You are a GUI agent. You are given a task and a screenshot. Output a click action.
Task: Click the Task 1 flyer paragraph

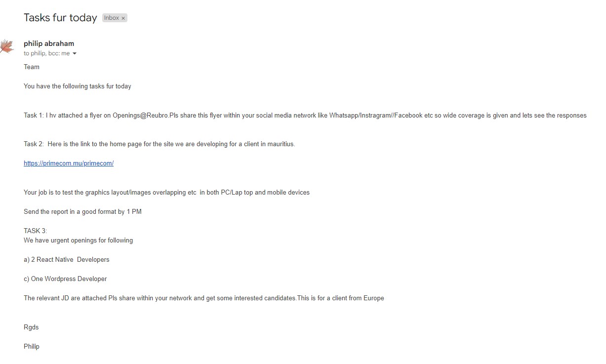[305, 115]
